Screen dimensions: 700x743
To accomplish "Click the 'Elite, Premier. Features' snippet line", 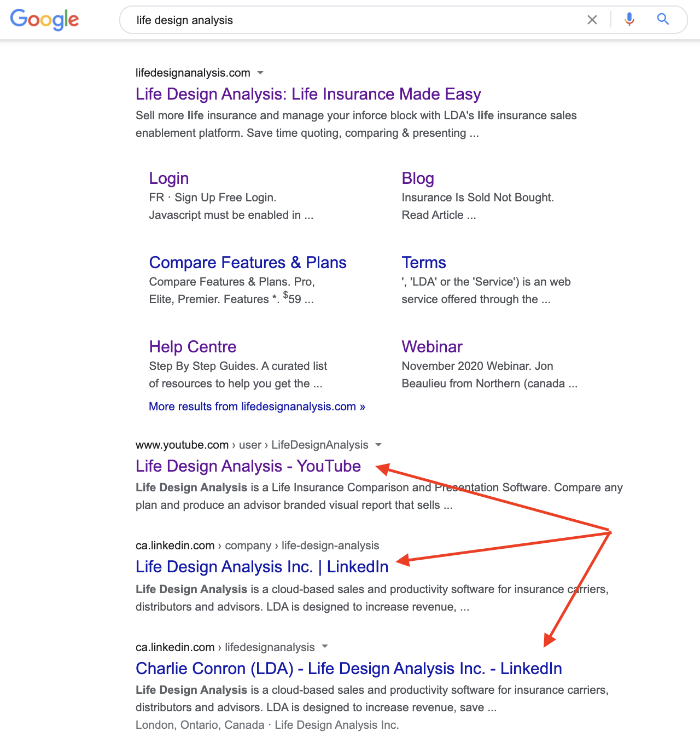I will click(231, 299).
